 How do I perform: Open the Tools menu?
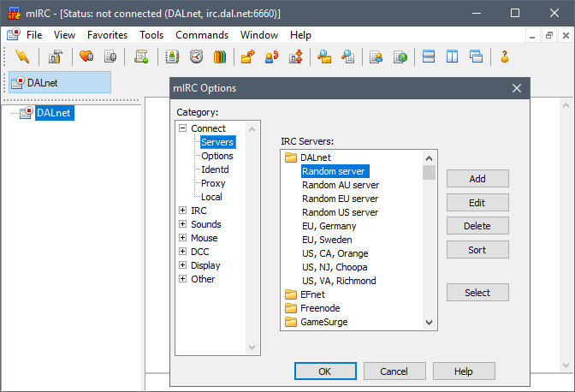tap(151, 35)
